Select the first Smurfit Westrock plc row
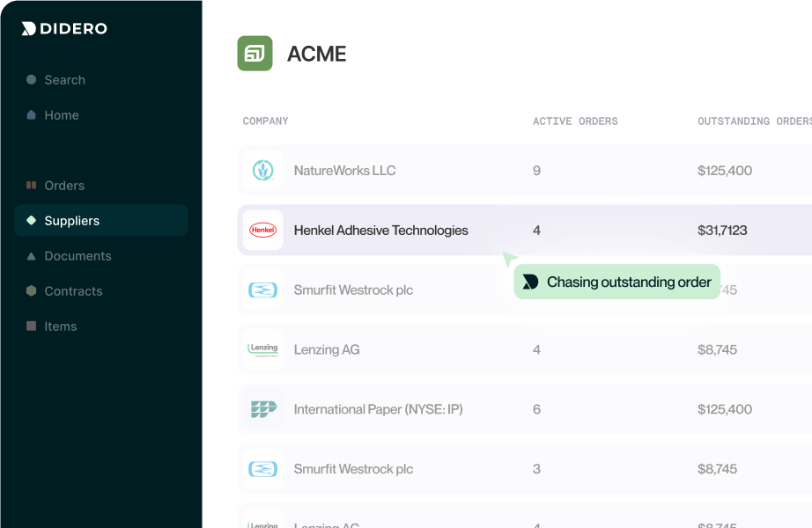812x528 pixels. [x=353, y=290]
